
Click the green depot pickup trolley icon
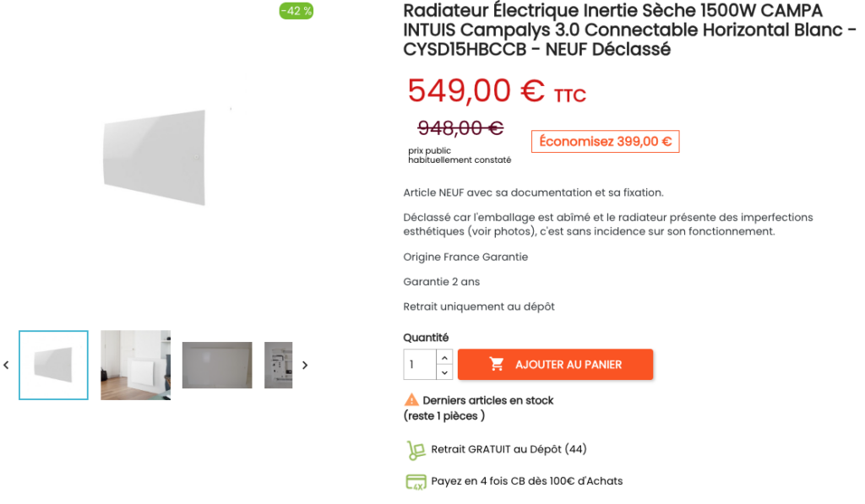(415, 450)
